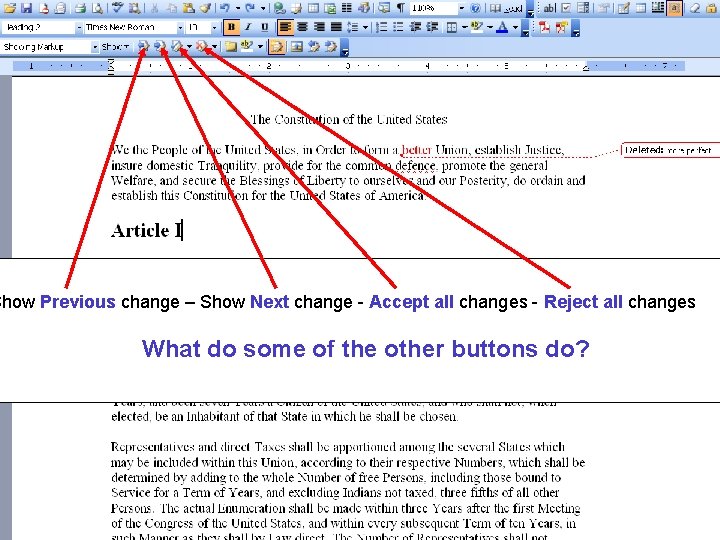Screen dimensions: 720x540
Task: Click the Undo arrow
Action: [x=225, y=8]
